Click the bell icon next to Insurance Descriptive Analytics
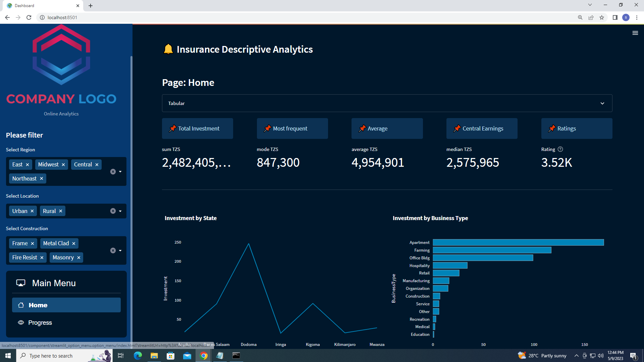The image size is (644, 362). point(168,49)
